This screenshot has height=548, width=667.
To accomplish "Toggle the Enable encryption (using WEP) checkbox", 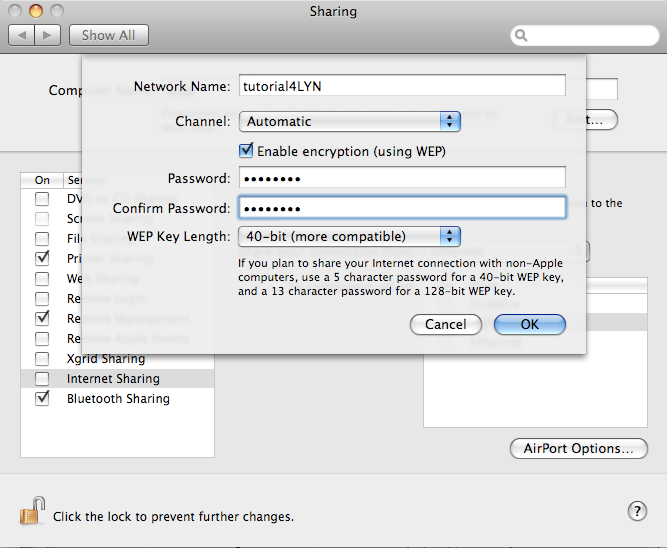I will click(x=246, y=151).
